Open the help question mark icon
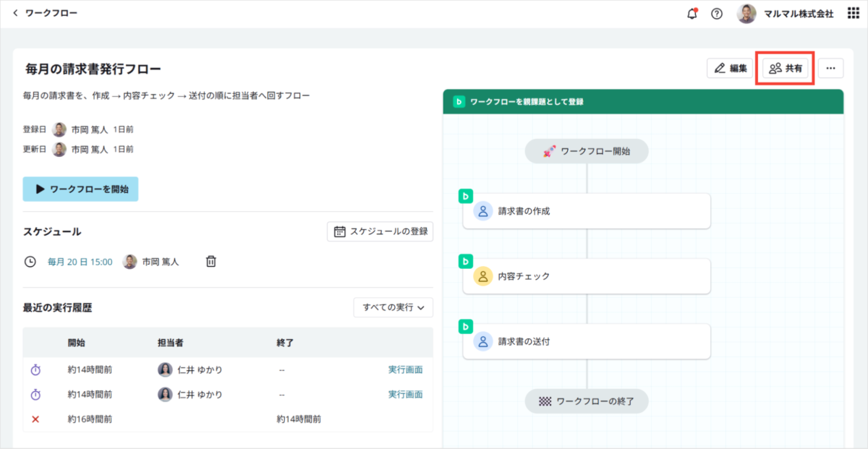The width and height of the screenshot is (868, 449). (x=717, y=14)
